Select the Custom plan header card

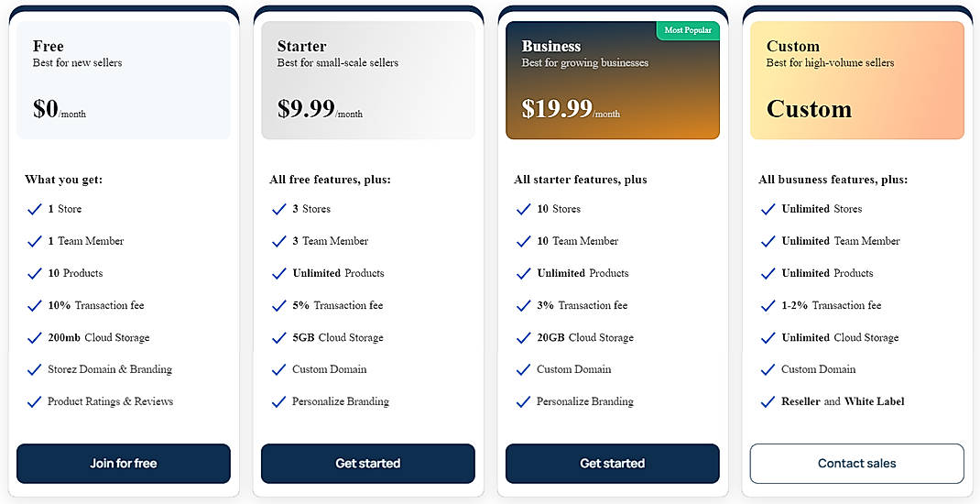click(856, 81)
